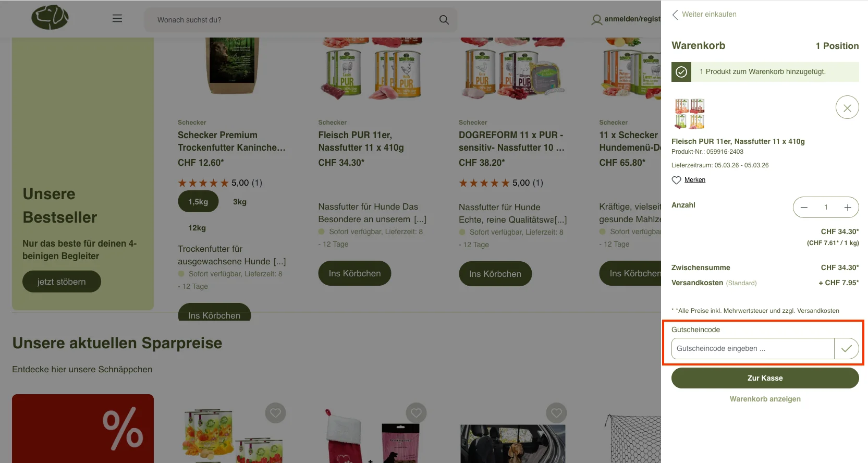868x463 pixels.
Task: Toggle wishlist heart on canned food product
Action: tap(275, 413)
